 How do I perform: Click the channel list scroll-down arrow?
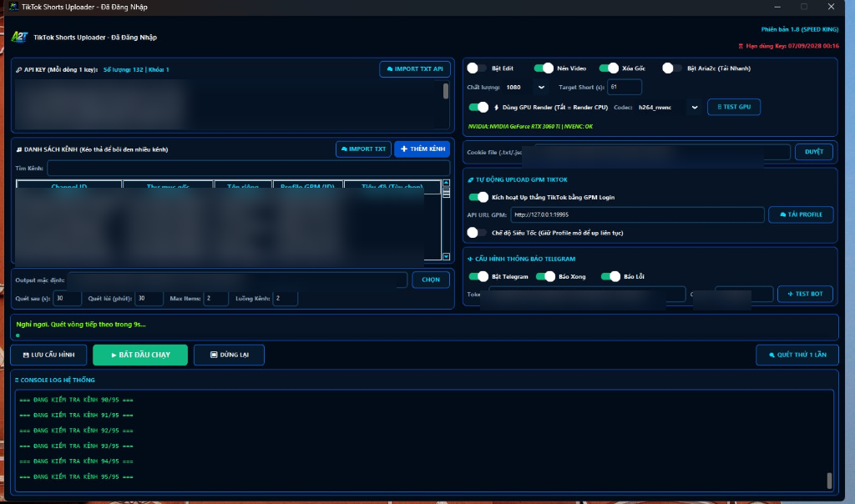pyautogui.click(x=446, y=257)
